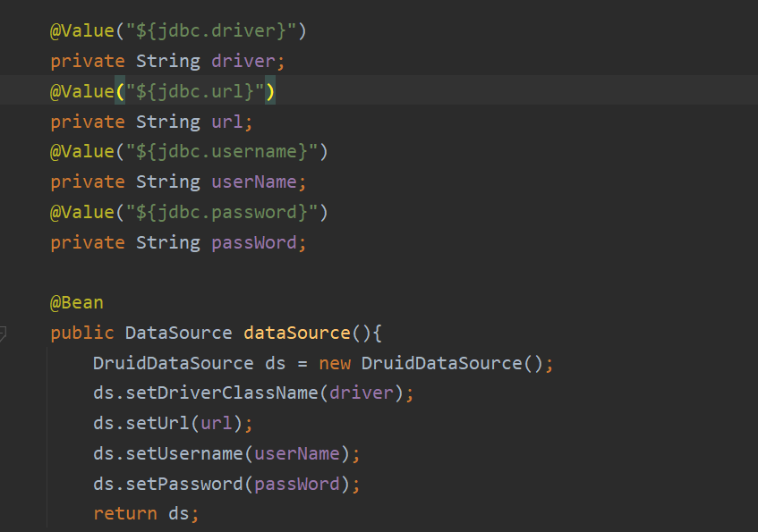Place cursor on "${jdbc.driver}" string

[x=211, y=31]
